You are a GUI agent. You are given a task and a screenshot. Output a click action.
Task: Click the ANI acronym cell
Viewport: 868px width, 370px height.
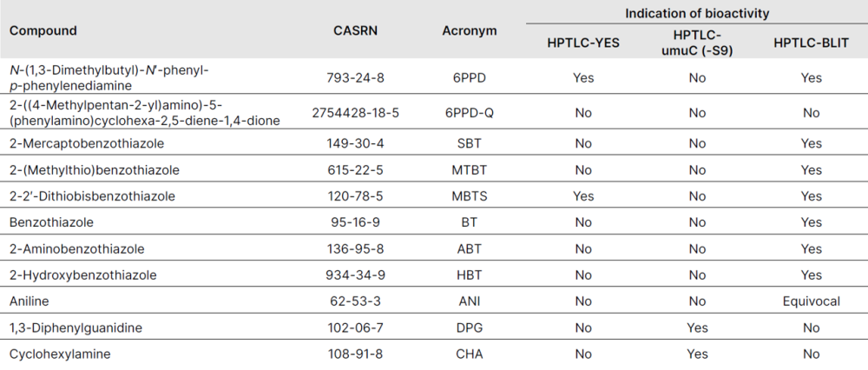coord(470,301)
